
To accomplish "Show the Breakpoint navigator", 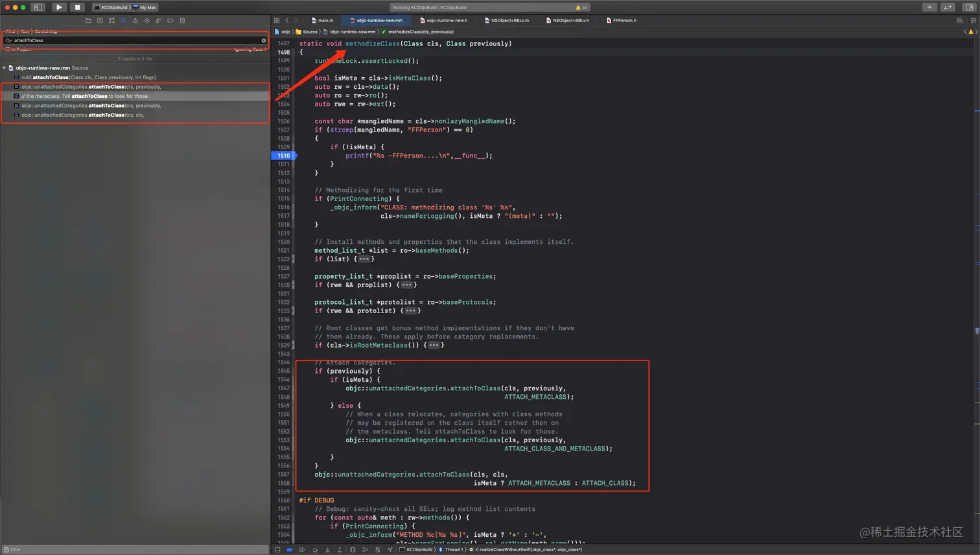I will click(x=170, y=21).
